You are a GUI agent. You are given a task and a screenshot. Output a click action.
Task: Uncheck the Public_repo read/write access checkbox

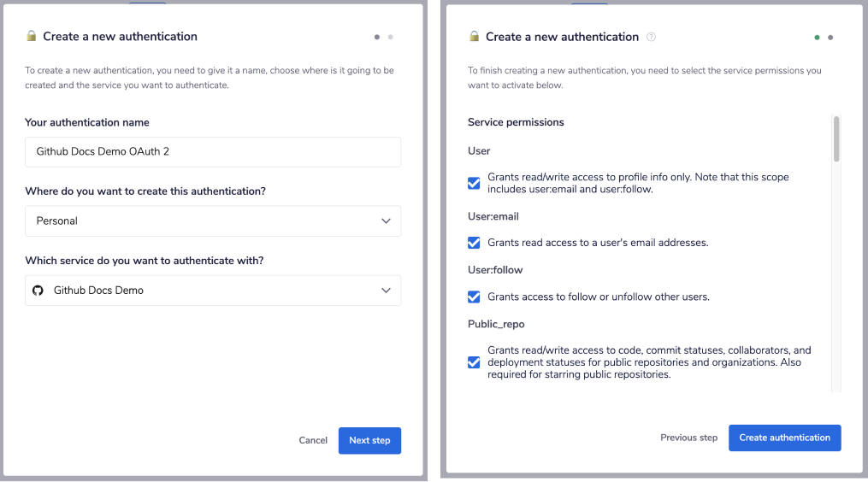coord(474,362)
